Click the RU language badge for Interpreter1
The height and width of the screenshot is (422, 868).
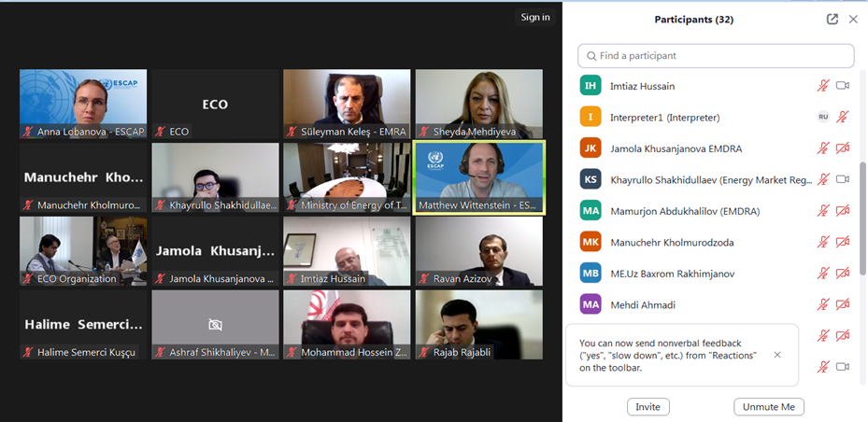click(x=823, y=117)
